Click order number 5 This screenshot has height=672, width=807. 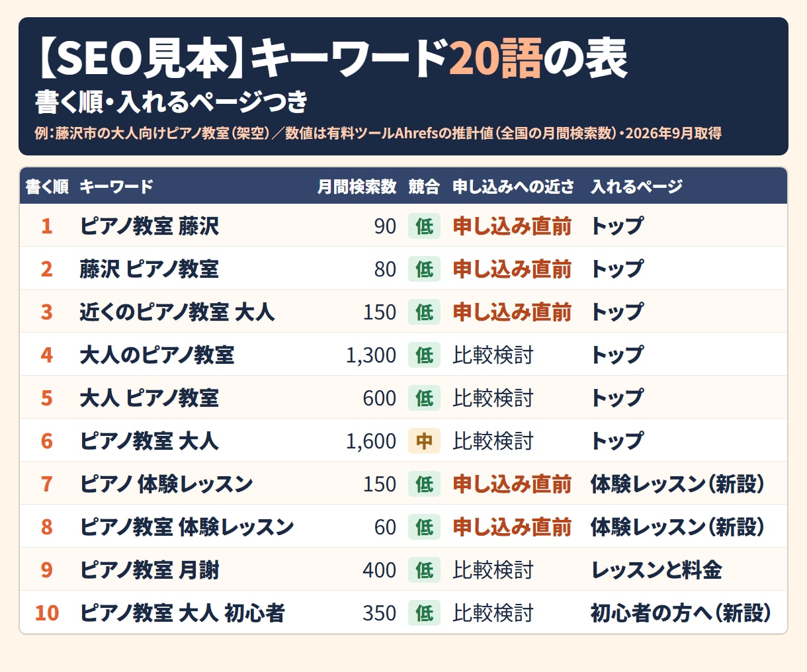pos(46,398)
